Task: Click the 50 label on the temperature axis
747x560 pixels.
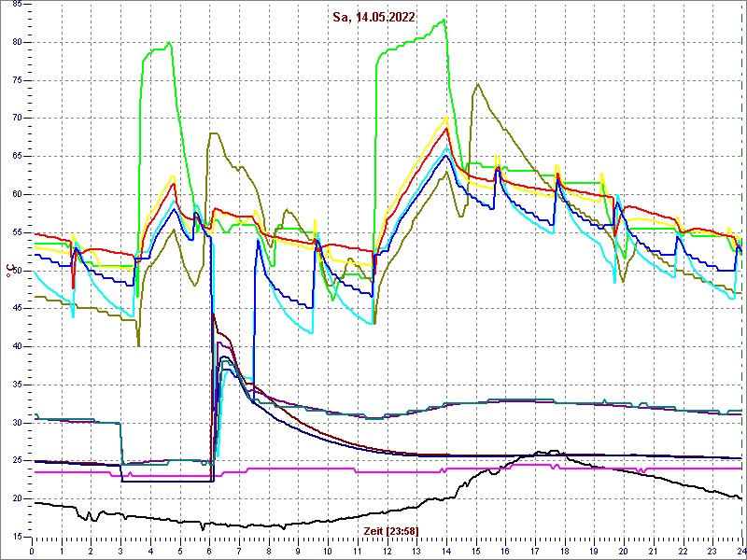Action: (x=16, y=271)
